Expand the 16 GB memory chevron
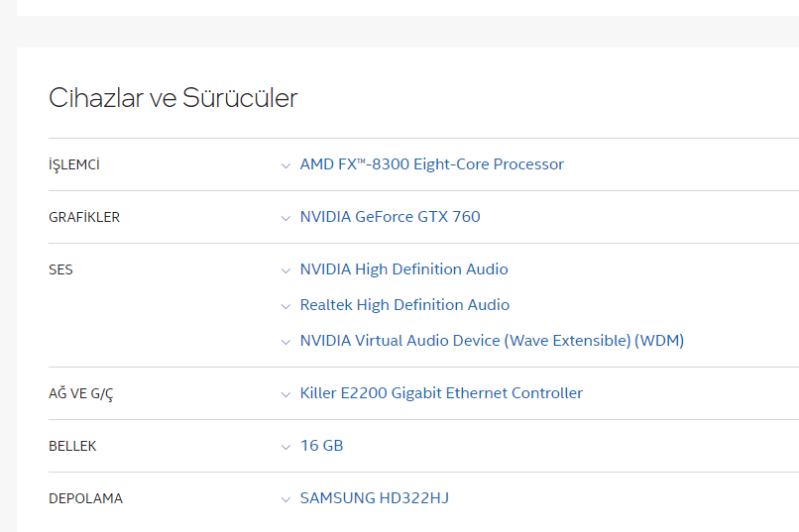The image size is (799, 532). pyautogui.click(x=285, y=447)
